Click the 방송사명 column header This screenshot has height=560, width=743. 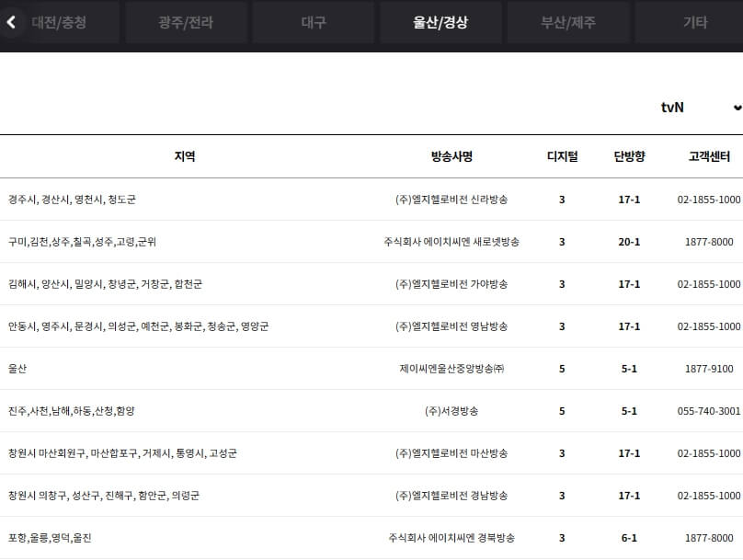point(452,156)
